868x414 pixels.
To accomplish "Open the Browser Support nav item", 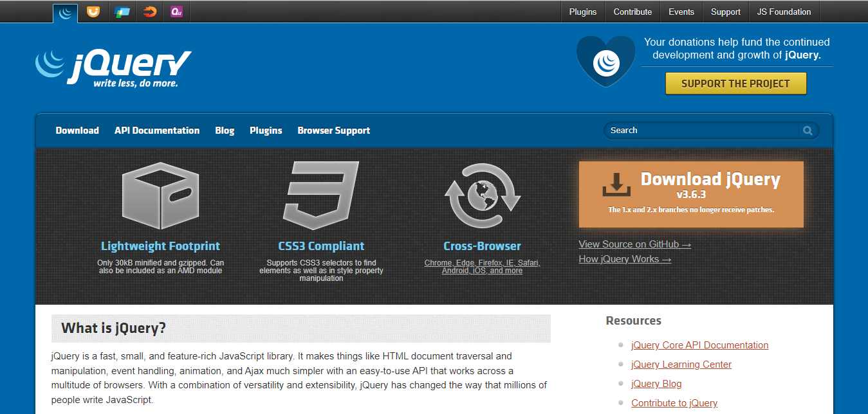I will (x=334, y=130).
